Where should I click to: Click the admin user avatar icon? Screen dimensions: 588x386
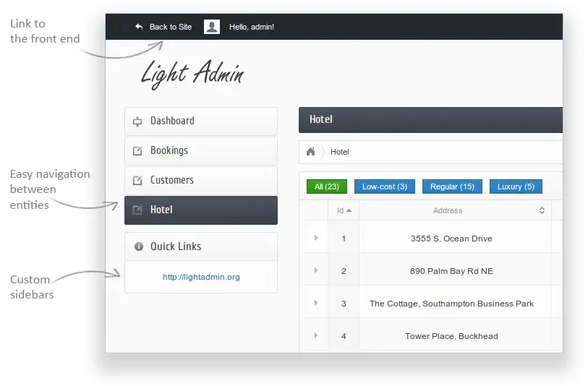coord(211,27)
